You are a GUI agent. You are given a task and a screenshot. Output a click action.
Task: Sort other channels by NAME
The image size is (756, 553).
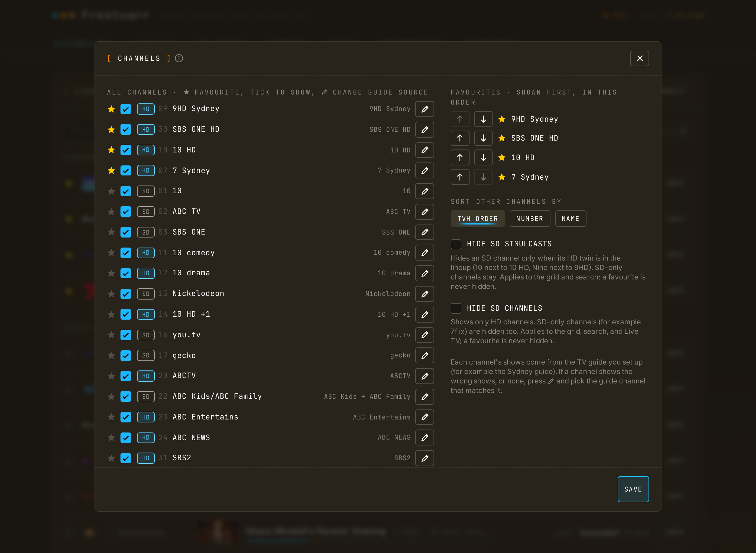tap(571, 219)
